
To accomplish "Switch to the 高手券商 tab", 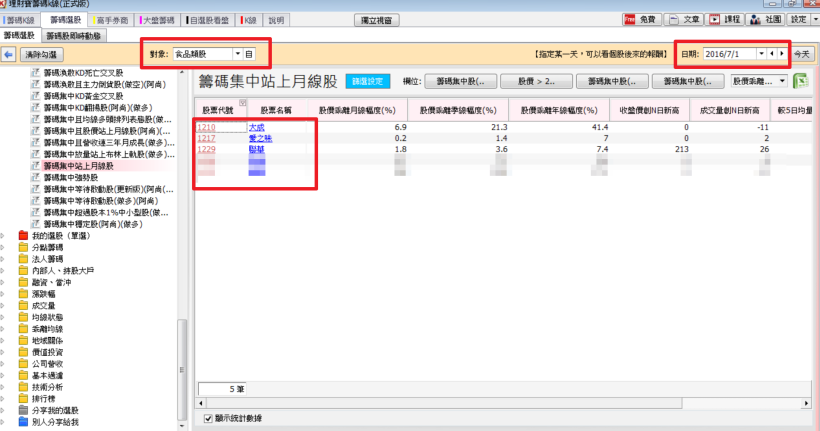I will (x=111, y=20).
